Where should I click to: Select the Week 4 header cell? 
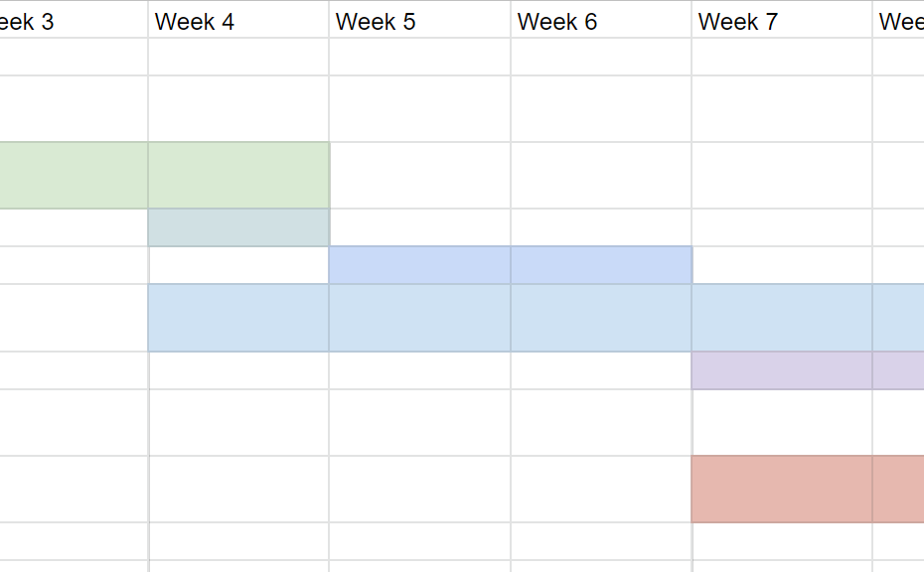point(238,20)
